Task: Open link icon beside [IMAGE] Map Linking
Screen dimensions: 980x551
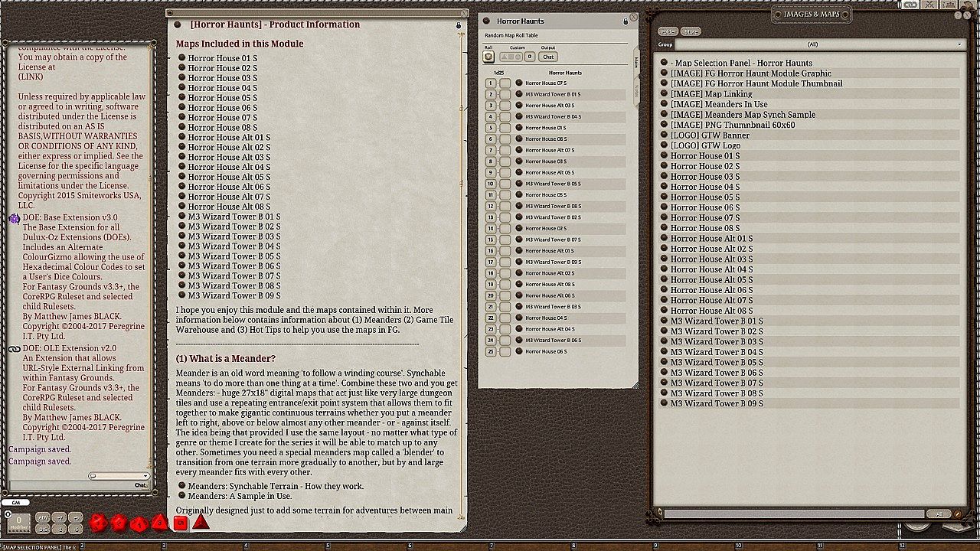Action: [x=664, y=94]
